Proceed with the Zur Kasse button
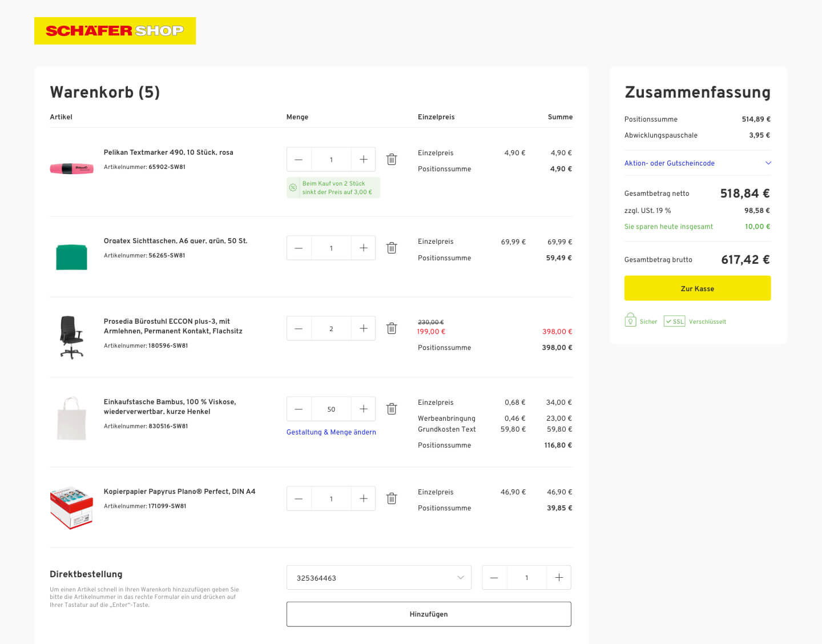Screen dimensions: 822x644 697,288
